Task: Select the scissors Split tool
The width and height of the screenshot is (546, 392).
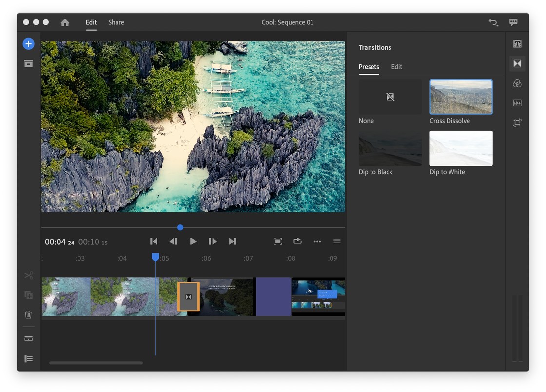Action: [29, 276]
